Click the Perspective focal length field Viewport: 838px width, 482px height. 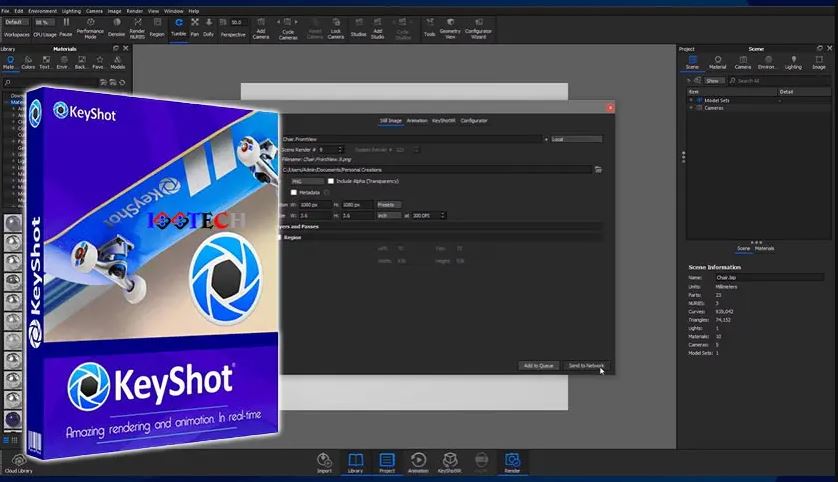tap(238, 22)
